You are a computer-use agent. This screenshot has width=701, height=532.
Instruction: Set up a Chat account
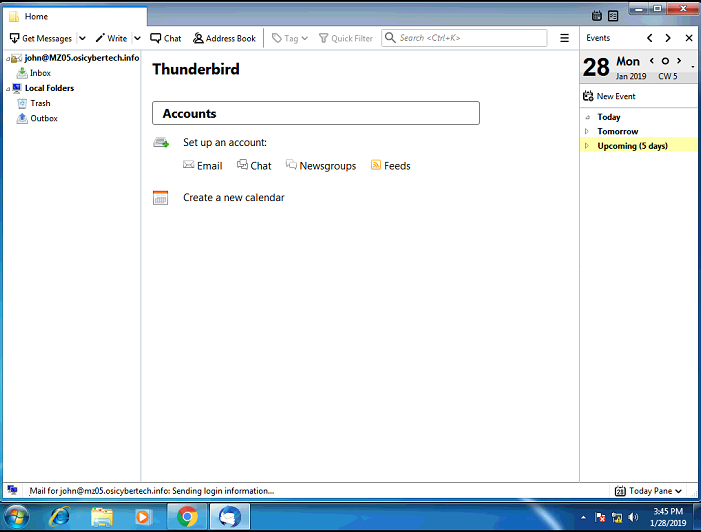[254, 166]
